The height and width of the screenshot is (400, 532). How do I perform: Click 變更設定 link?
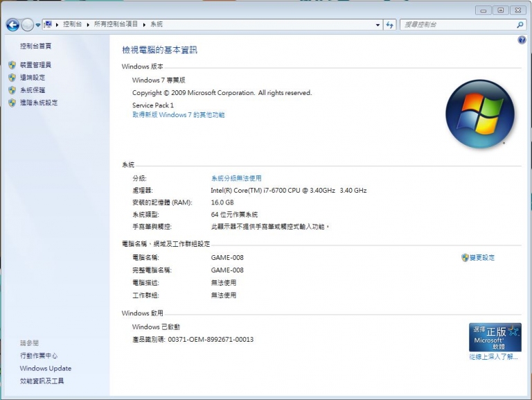[x=482, y=258]
